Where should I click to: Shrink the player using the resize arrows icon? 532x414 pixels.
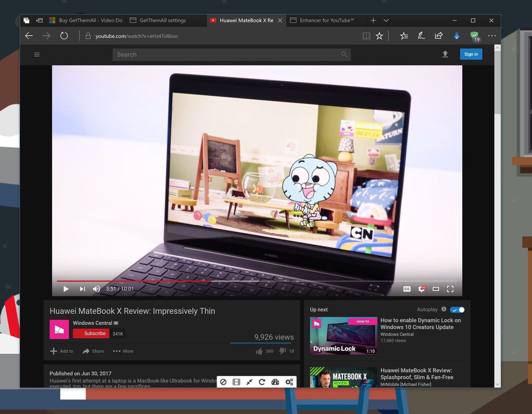point(249,382)
